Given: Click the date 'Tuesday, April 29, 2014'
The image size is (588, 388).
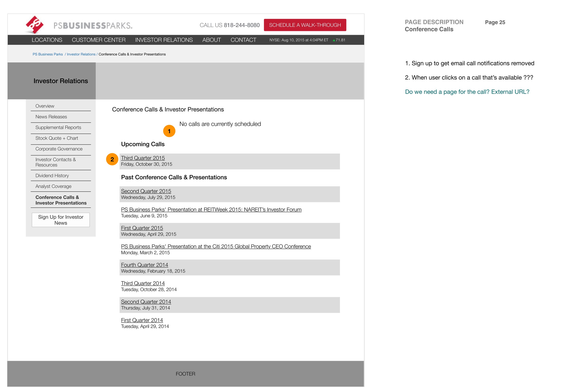Looking at the screenshot, I should (145, 326).
